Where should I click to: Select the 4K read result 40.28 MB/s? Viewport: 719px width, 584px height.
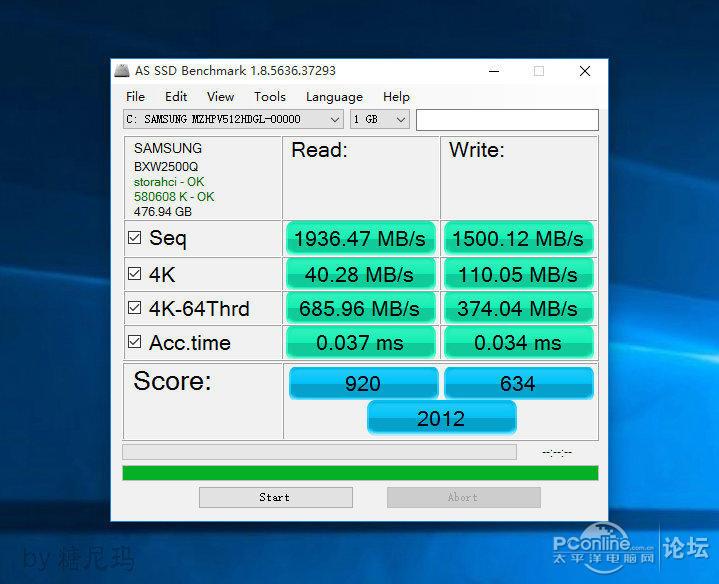(x=360, y=274)
